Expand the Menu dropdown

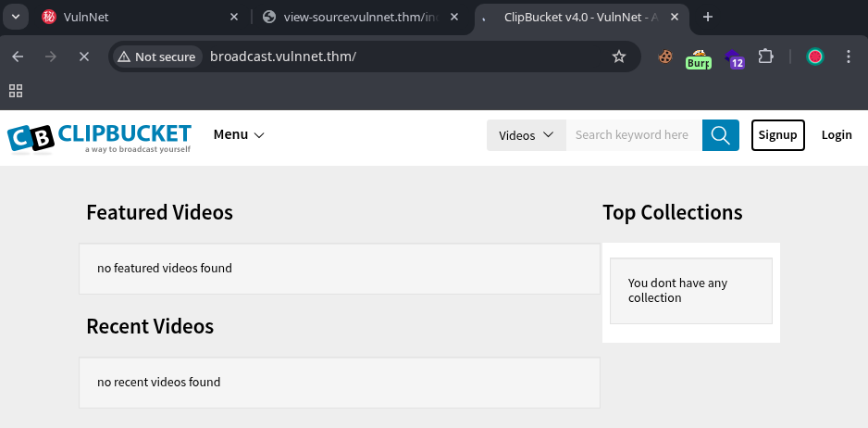tap(239, 134)
